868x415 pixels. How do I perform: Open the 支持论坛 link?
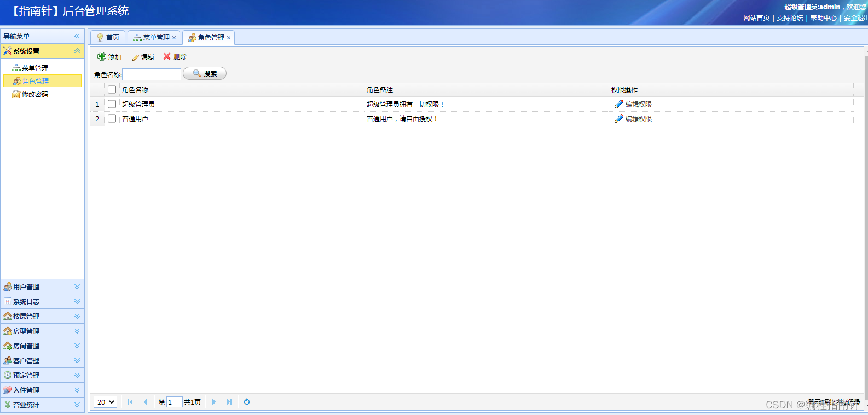pos(790,18)
